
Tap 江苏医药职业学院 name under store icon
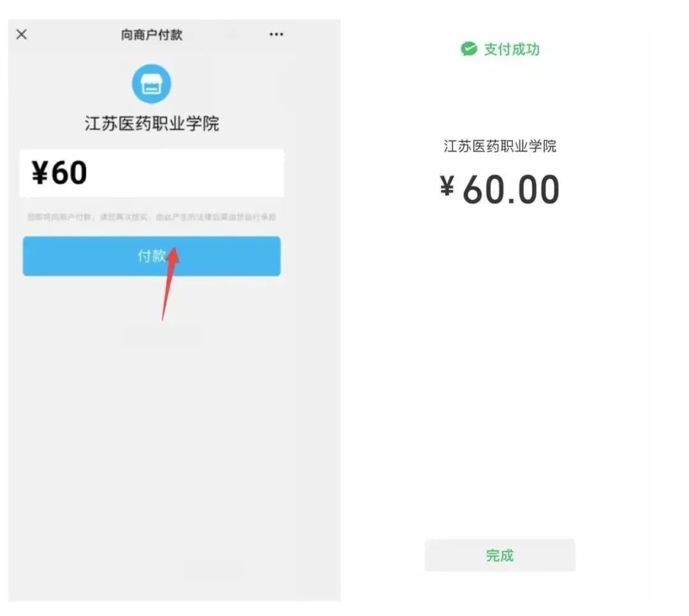click(152, 124)
